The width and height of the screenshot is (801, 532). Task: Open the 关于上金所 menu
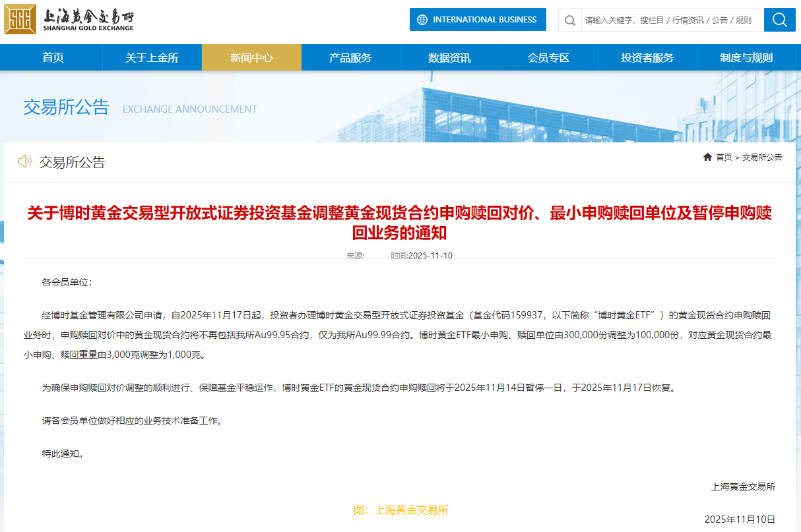pos(152,57)
